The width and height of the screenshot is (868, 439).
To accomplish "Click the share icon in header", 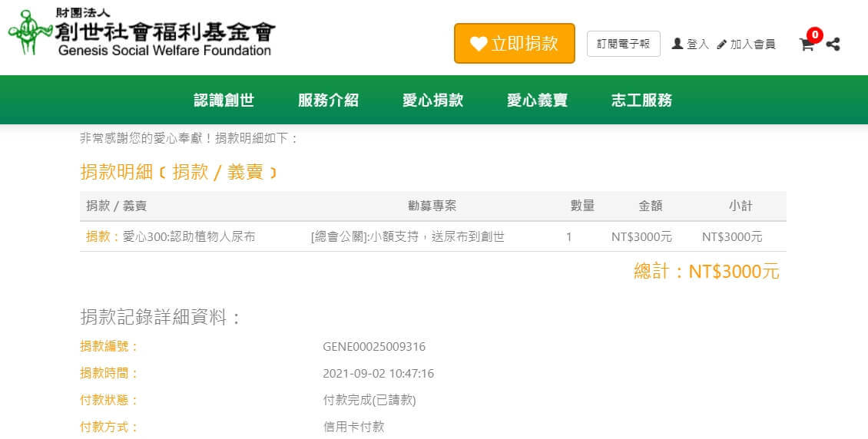I will (x=833, y=45).
